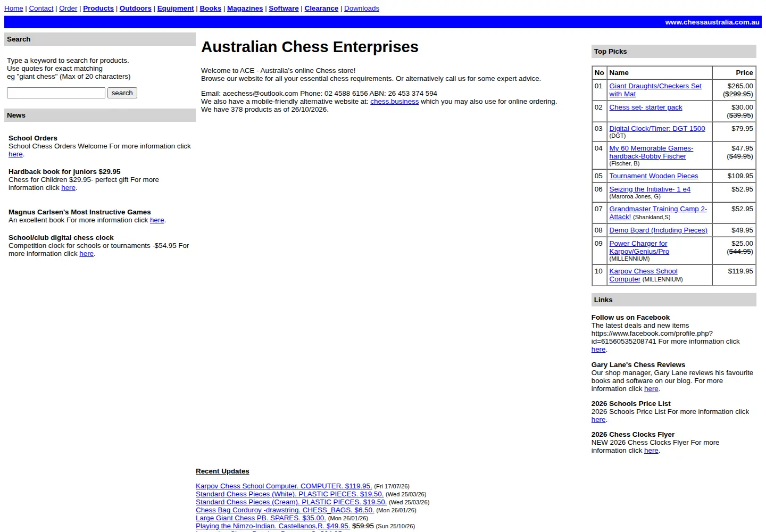View Demo Board (Including Pieces)

(658, 230)
